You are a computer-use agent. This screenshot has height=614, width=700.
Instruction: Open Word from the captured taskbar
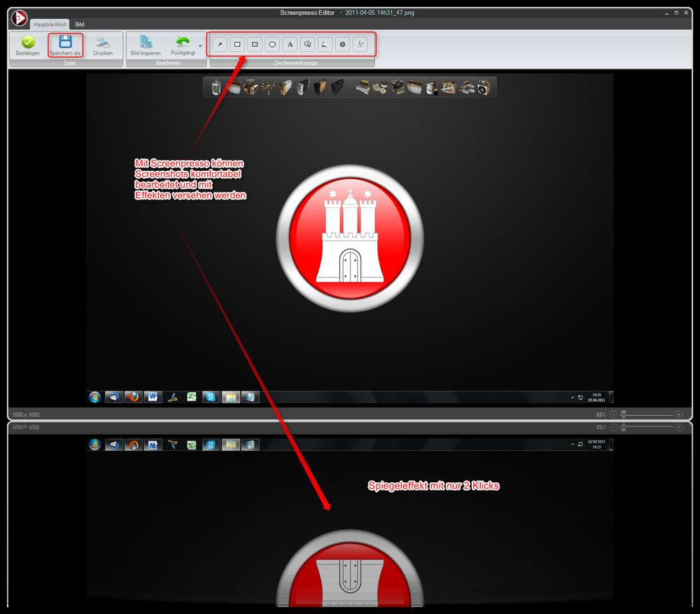click(x=153, y=397)
